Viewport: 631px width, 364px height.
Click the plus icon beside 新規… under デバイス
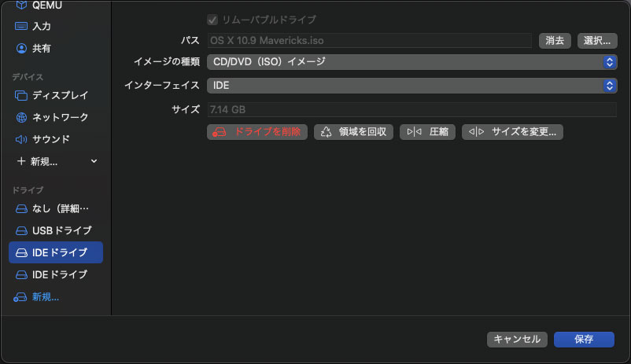coord(21,161)
